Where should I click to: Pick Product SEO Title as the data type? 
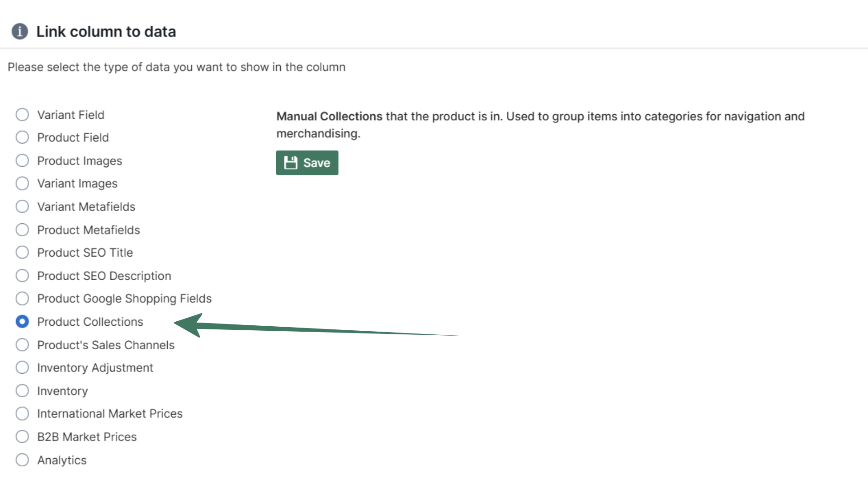[22, 253]
